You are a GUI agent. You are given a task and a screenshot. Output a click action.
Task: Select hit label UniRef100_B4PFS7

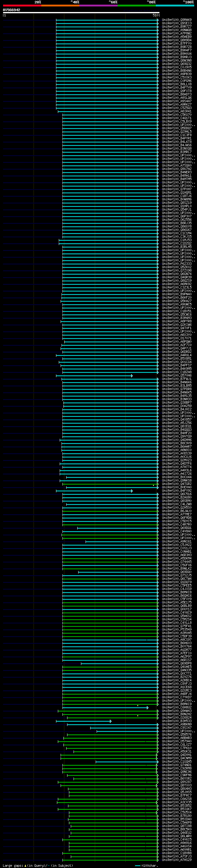(x=176, y=365)
